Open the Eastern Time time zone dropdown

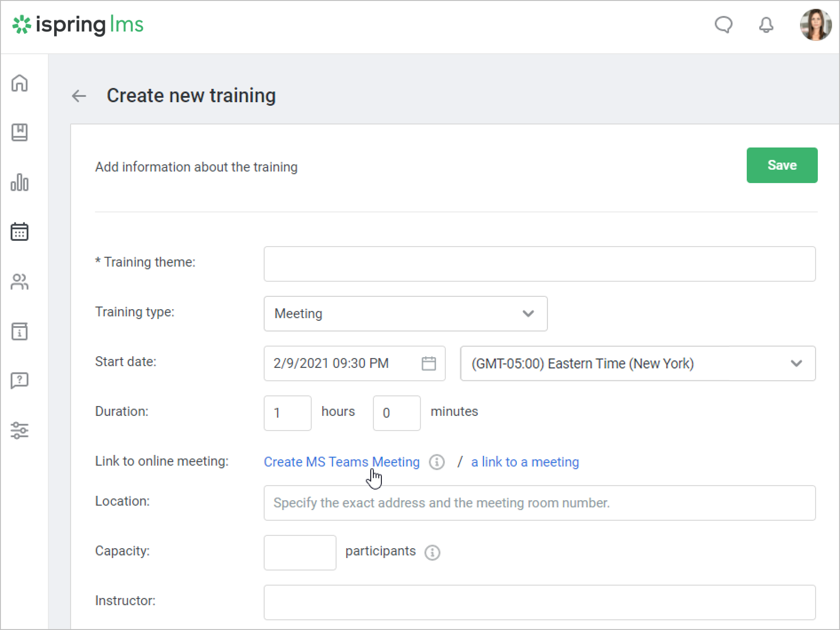coord(638,363)
